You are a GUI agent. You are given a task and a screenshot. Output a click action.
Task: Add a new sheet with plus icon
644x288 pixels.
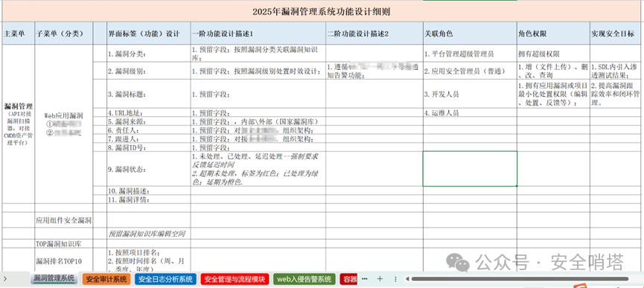tap(380, 279)
